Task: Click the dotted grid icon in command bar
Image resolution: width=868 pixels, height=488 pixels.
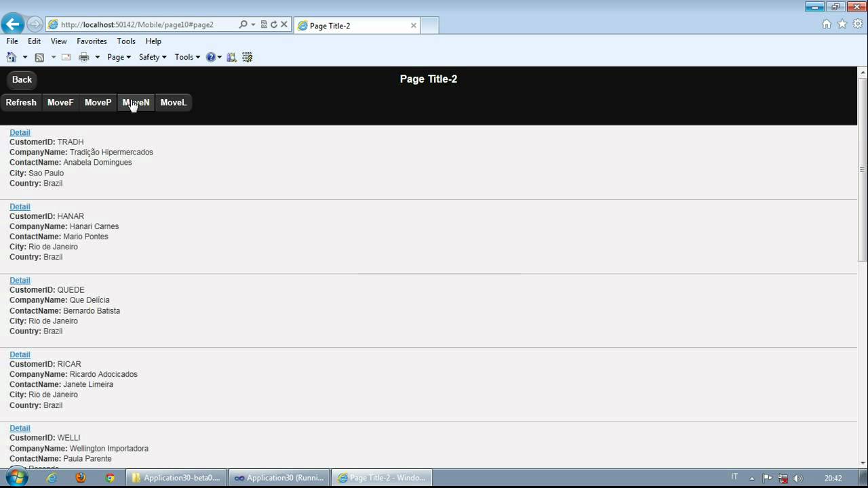Action: pyautogui.click(x=248, y=58)
